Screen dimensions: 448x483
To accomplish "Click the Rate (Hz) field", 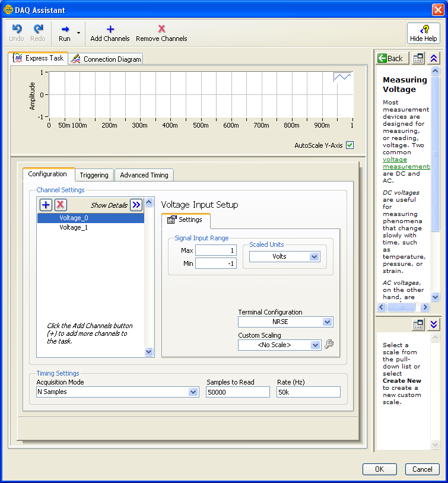I will (309, 392).
